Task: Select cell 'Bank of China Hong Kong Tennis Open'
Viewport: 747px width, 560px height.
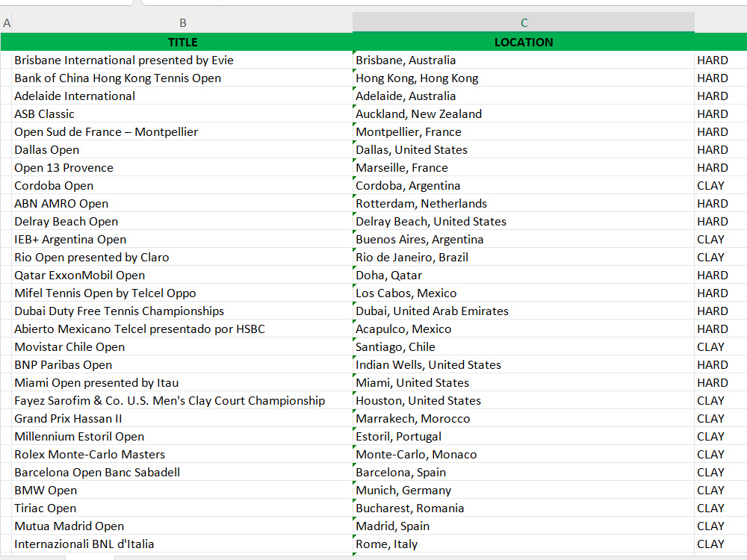Action: [182, 78]
